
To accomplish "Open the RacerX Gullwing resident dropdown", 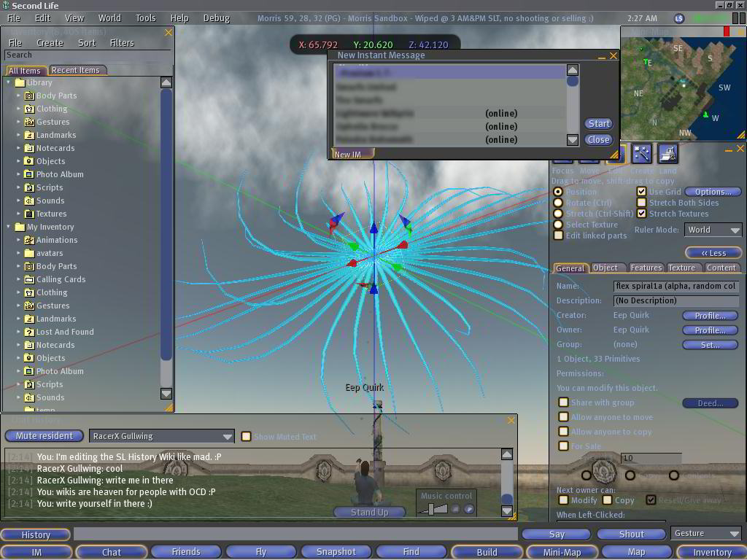I will click(x=161, y=436).
